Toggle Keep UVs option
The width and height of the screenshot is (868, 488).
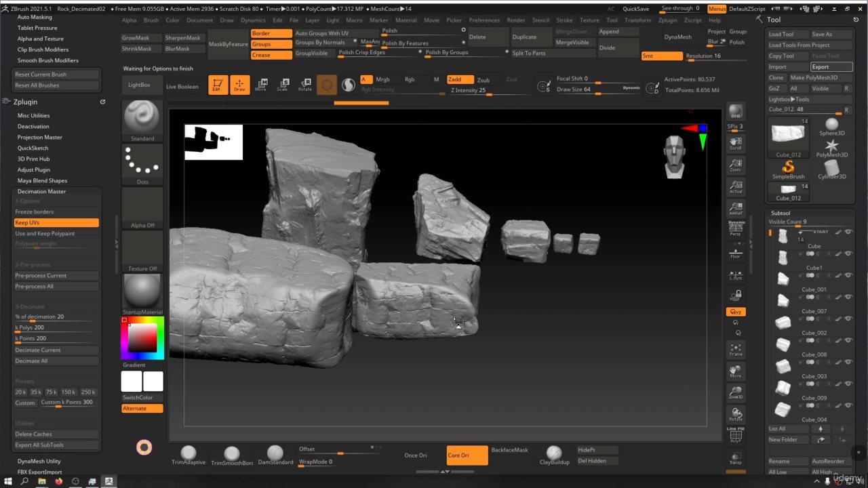[57, 222]
